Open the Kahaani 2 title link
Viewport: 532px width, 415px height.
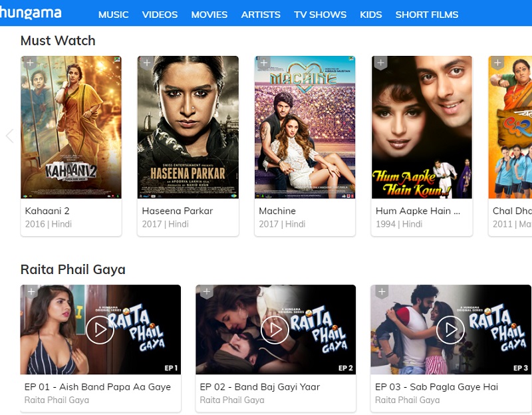[47, 211]
